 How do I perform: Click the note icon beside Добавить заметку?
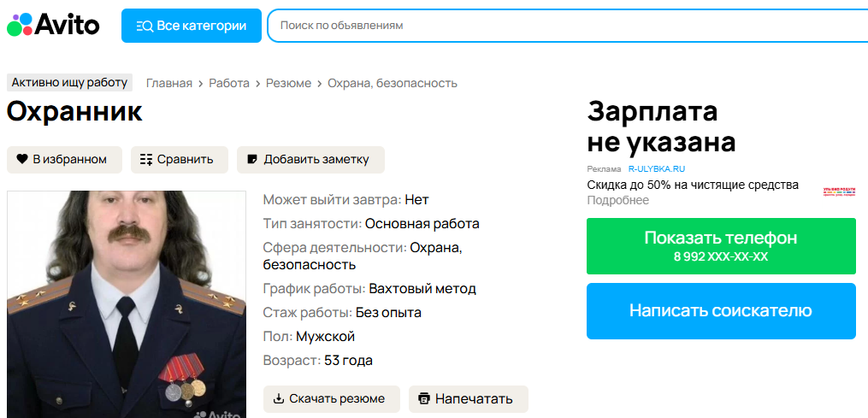click(x=251, y=159)
